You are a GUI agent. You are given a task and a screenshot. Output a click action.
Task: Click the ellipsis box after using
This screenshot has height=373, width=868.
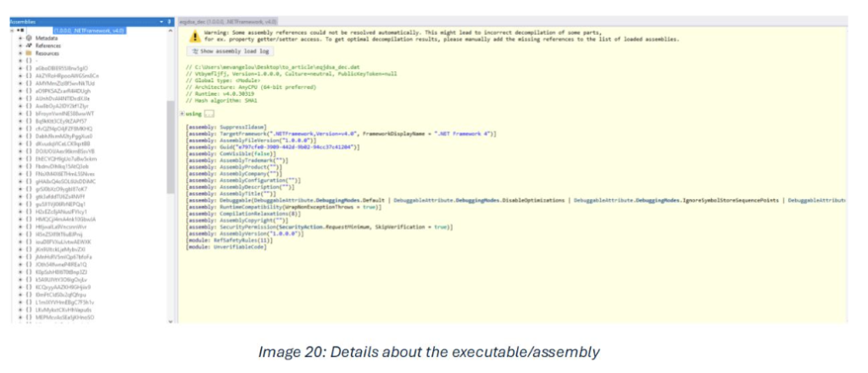tap(209, 113)
